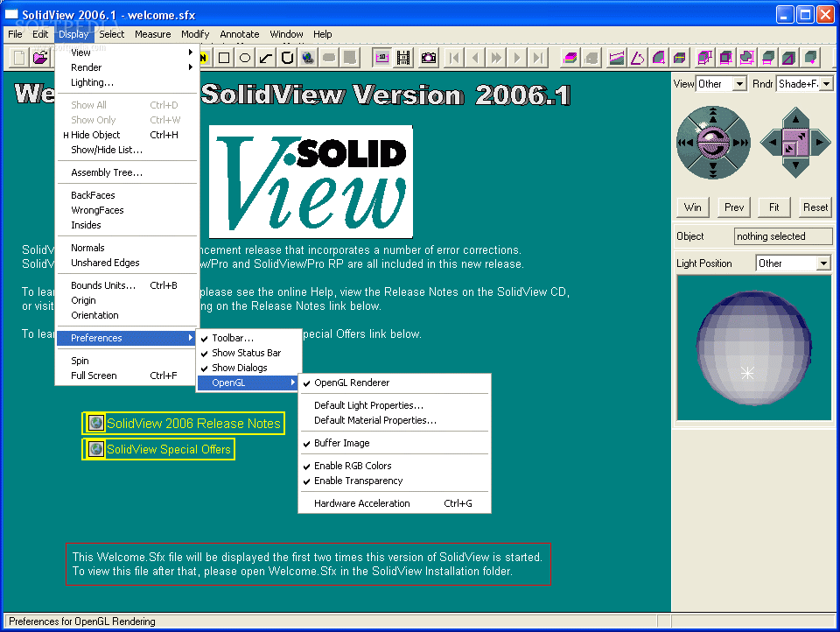Toggle Hide Object menu entry
This screenshot has height=632, width=840.
pyautogui.click(x=127, y=135)
